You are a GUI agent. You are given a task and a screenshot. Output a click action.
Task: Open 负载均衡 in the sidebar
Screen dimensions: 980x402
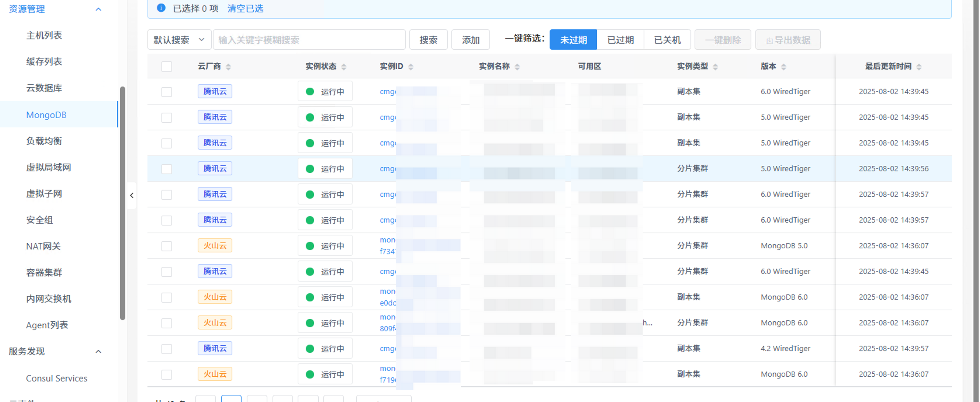tap(44, 141)
